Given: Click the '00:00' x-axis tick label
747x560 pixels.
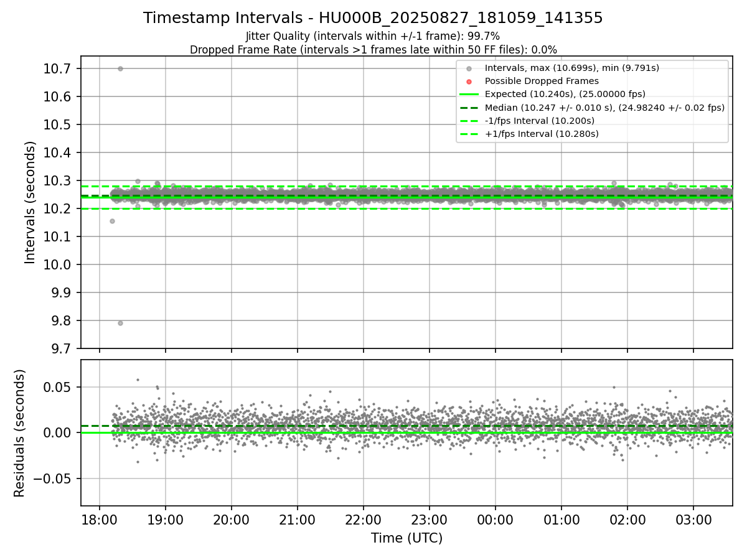Looking at the screenshot, I should [496, 520].
